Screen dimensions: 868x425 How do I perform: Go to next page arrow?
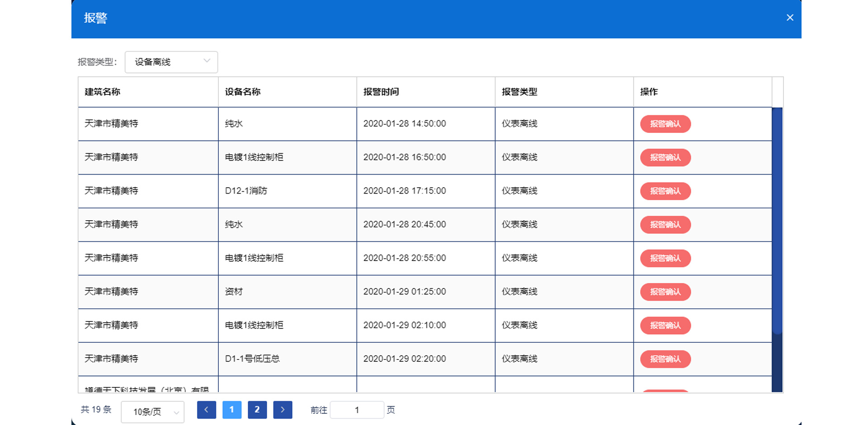(283, 410)
